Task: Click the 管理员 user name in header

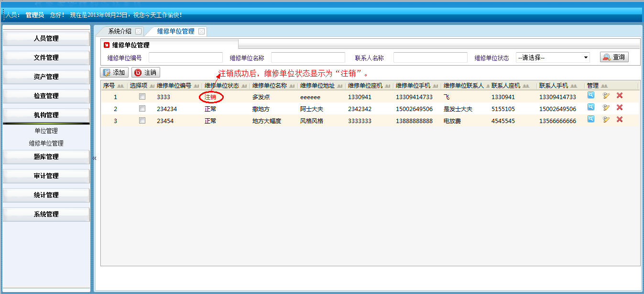Action: coord(35,15)
